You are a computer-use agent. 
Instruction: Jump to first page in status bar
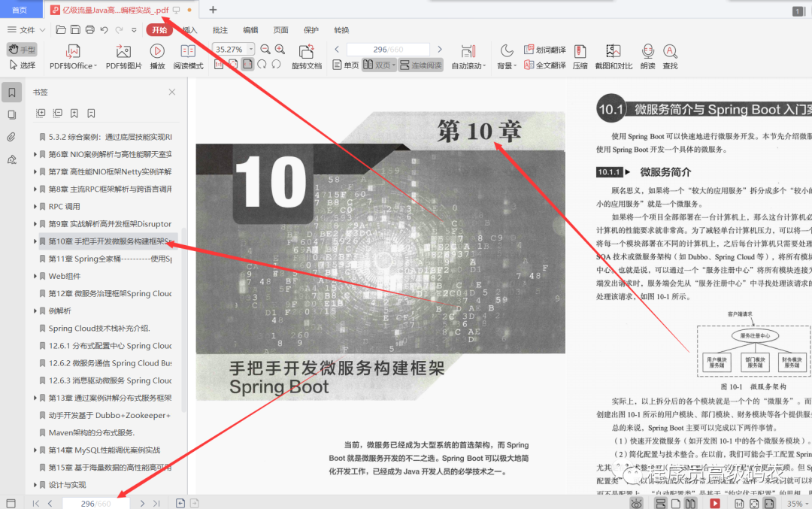click(36, 503)
